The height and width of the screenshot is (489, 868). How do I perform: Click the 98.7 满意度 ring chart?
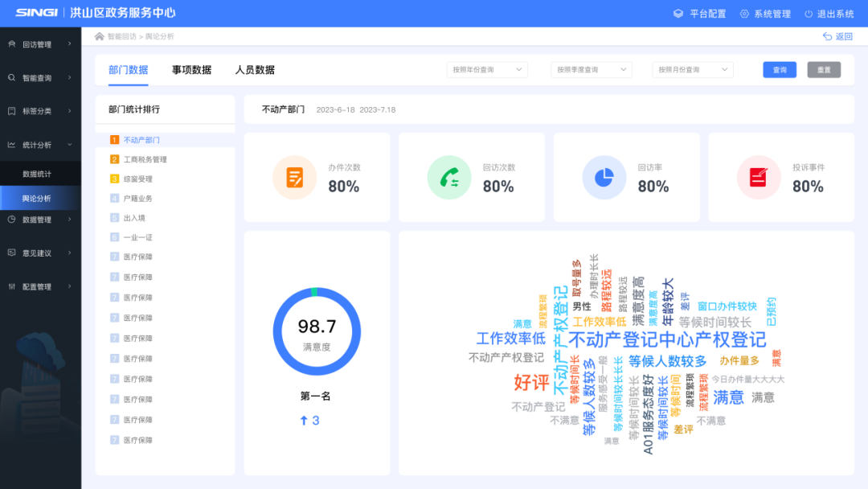click(x=317, y=331)
